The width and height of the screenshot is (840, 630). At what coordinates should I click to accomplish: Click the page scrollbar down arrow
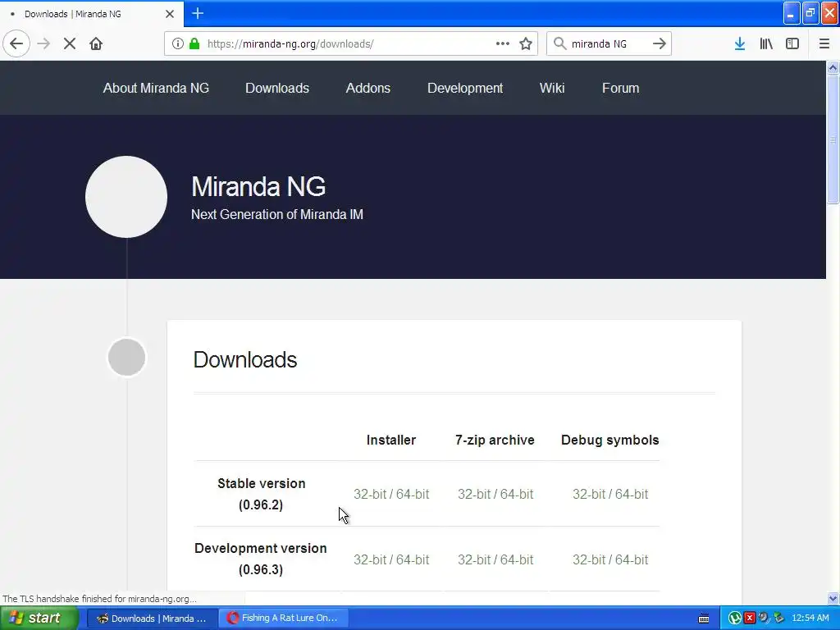pos(833,598)
